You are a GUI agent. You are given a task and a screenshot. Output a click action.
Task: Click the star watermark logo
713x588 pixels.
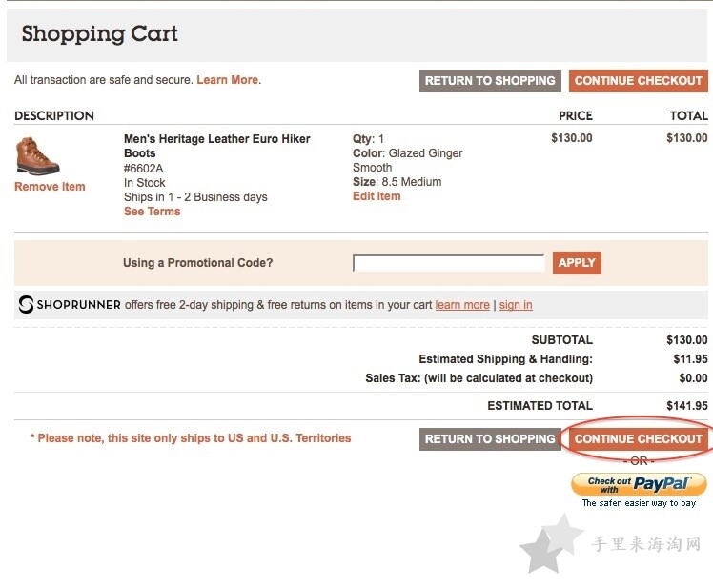coord(550,543)
